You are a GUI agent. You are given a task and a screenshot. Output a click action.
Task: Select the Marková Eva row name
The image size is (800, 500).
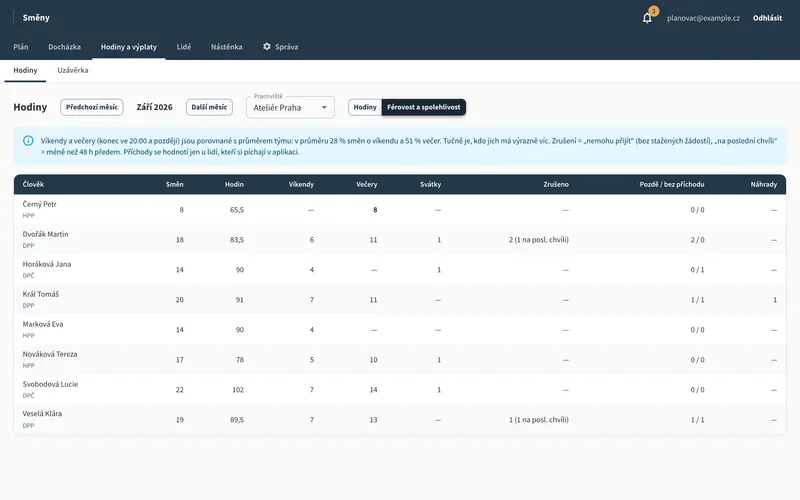tap(43, 324)
